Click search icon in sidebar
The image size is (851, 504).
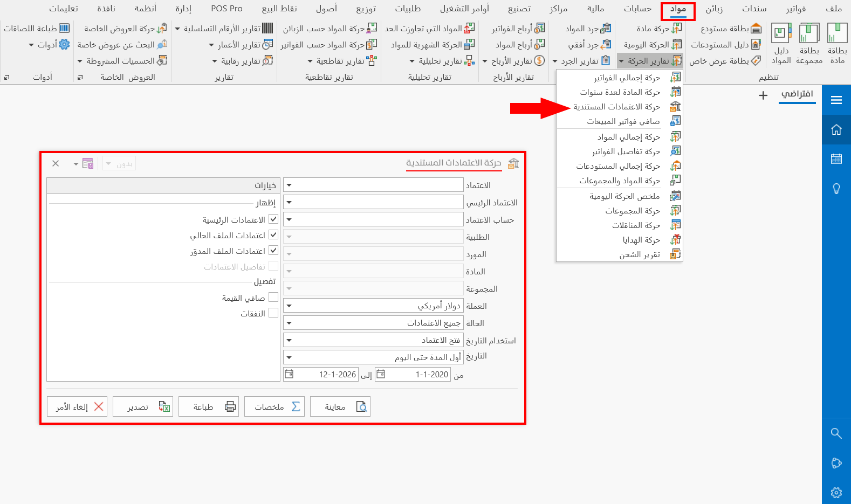[836, 433]
